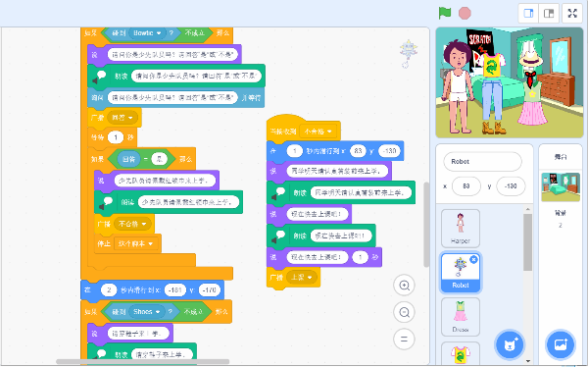This screenshot has width=588, height=367.
Task: Switch to large stage layout
Action: (x=549, y=13)
